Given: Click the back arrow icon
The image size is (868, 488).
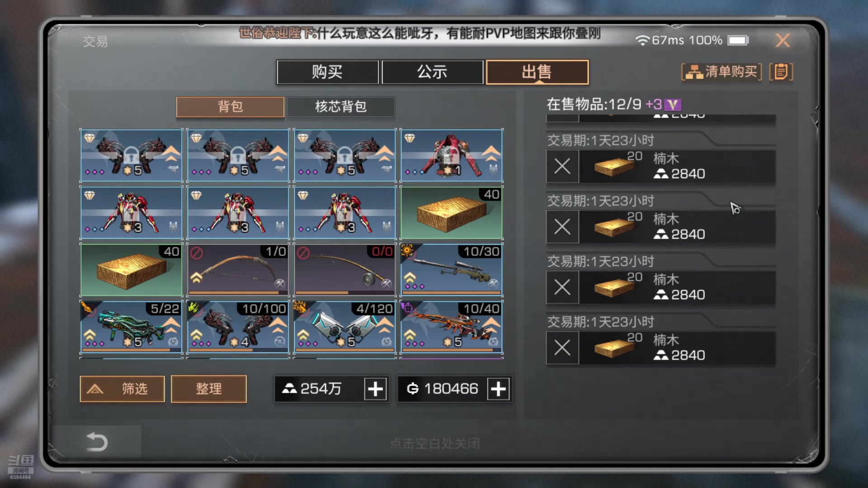Looking at the screenshot, I should (97, 441).
